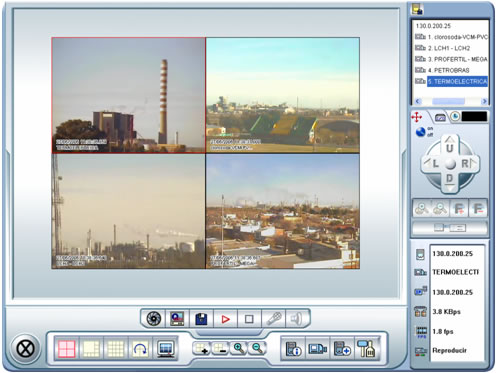Click the 1.8 fps frame rate value

pyautogui.click(x=443, y=331)
